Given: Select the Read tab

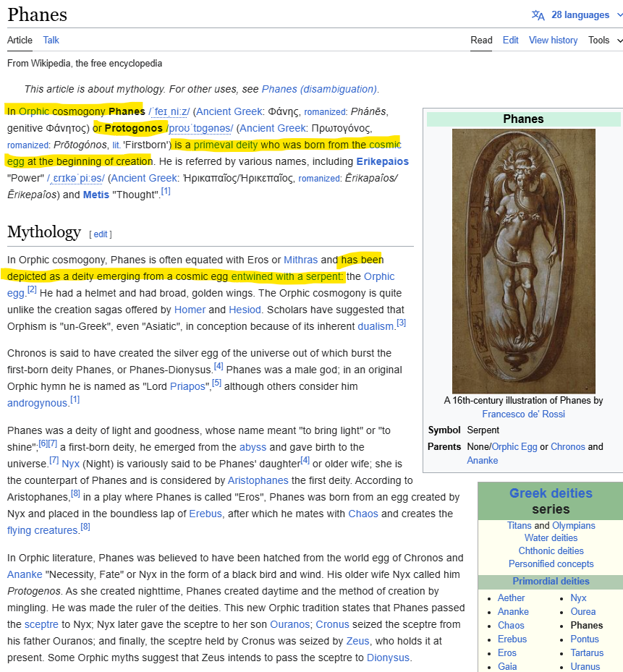Looking at the screenshot, I should point(481,41).
